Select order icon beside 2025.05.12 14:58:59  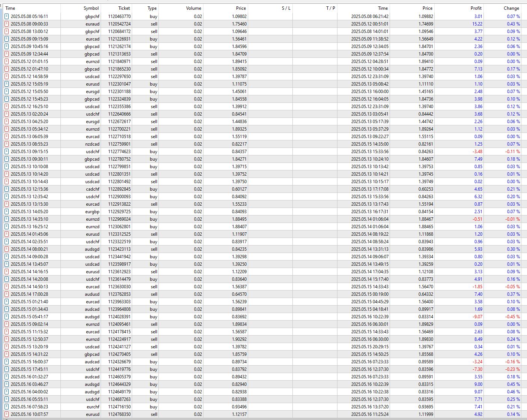(x=6, y=77)
